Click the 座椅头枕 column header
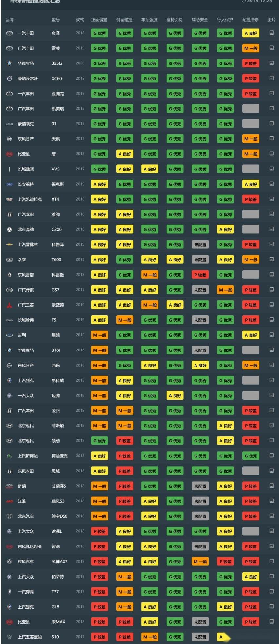 pyautogui.click(x=175, y=20)
